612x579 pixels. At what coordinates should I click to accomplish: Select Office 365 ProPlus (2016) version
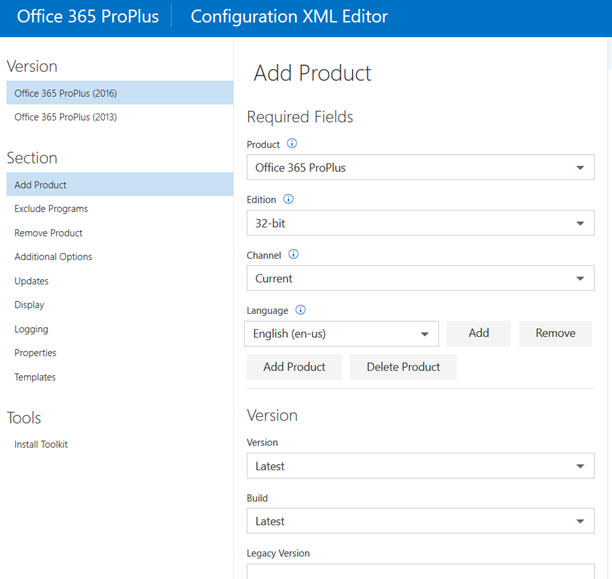[x=120, y=93]
